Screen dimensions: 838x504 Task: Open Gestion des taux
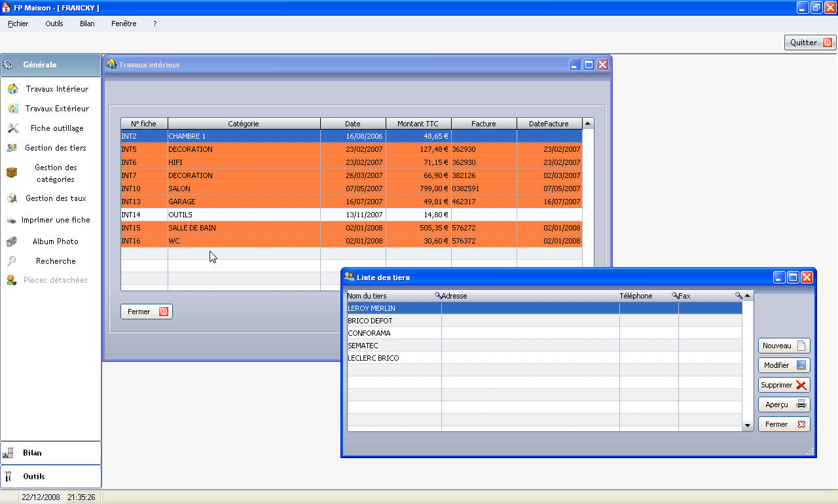click(x=56, y=198)
